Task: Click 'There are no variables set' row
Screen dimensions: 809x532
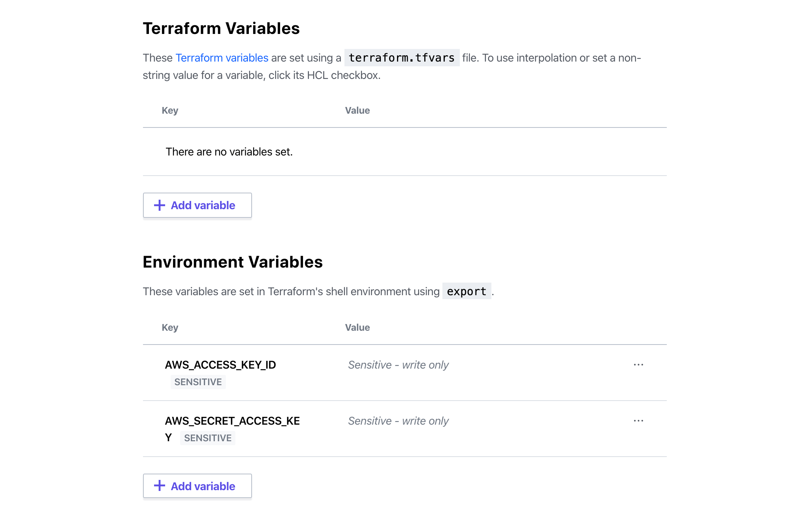Action: (229, 152)
